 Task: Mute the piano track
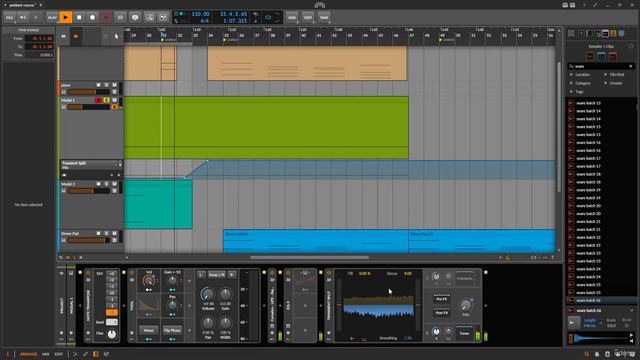tap(114, 85)
